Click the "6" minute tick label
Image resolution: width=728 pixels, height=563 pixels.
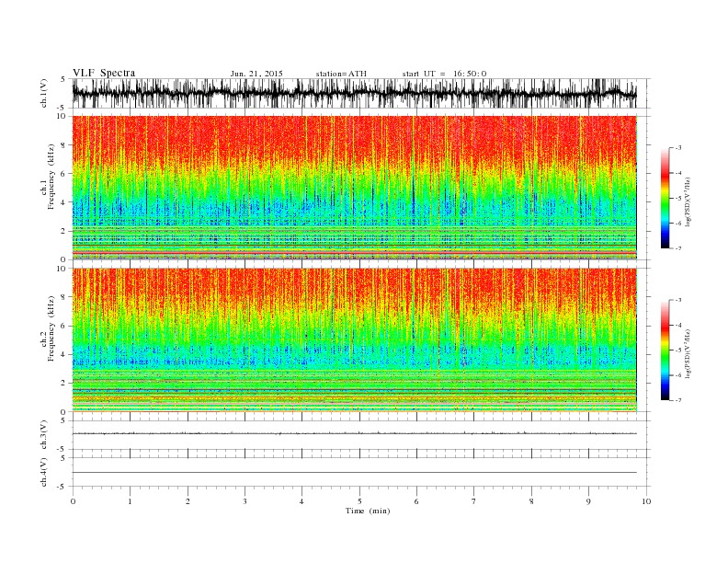pos(416,501)
